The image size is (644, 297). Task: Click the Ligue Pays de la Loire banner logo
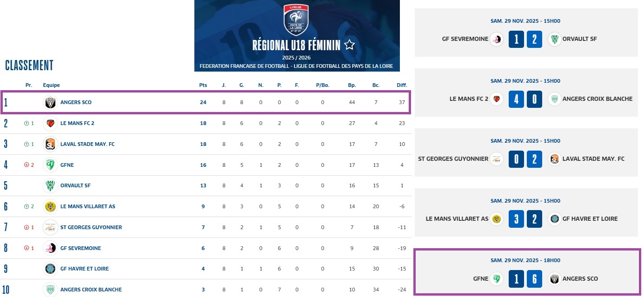coord(296,20)
